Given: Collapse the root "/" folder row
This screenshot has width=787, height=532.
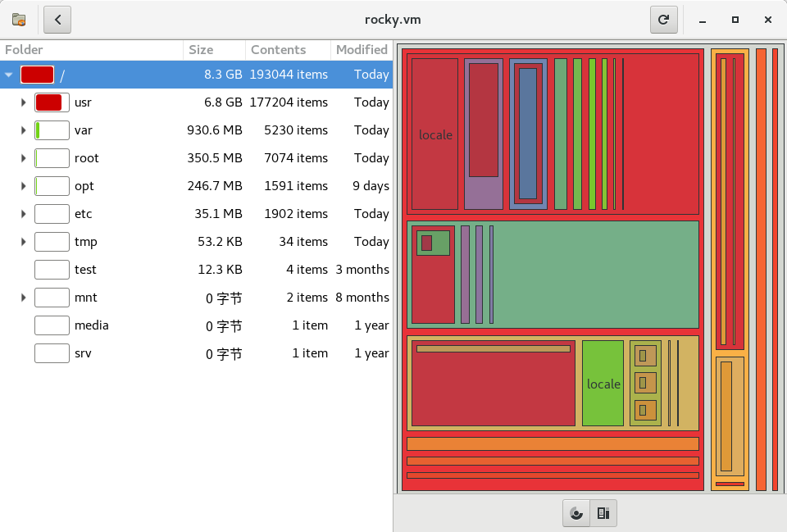Looking at the screenshot, I should (x=9, y=75).
